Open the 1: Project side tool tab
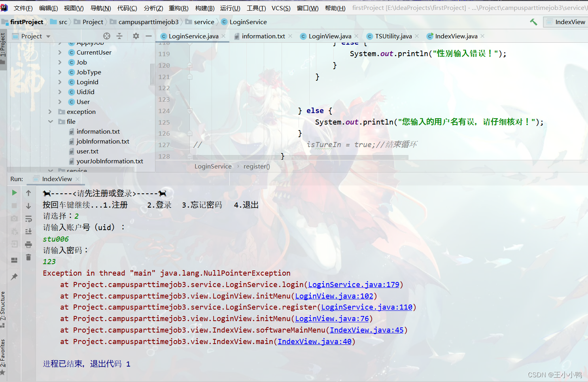This screenshot has height=382, width=588. click(3, 49)
